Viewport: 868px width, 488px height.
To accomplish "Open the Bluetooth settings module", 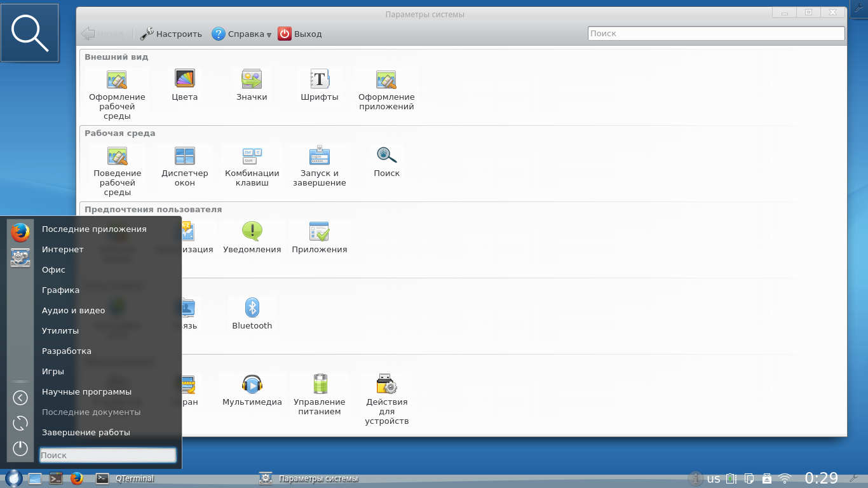I will point(252,314).
